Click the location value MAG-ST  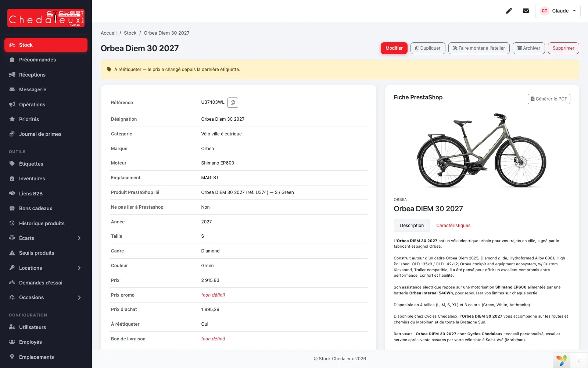click(x=210, y=178)
